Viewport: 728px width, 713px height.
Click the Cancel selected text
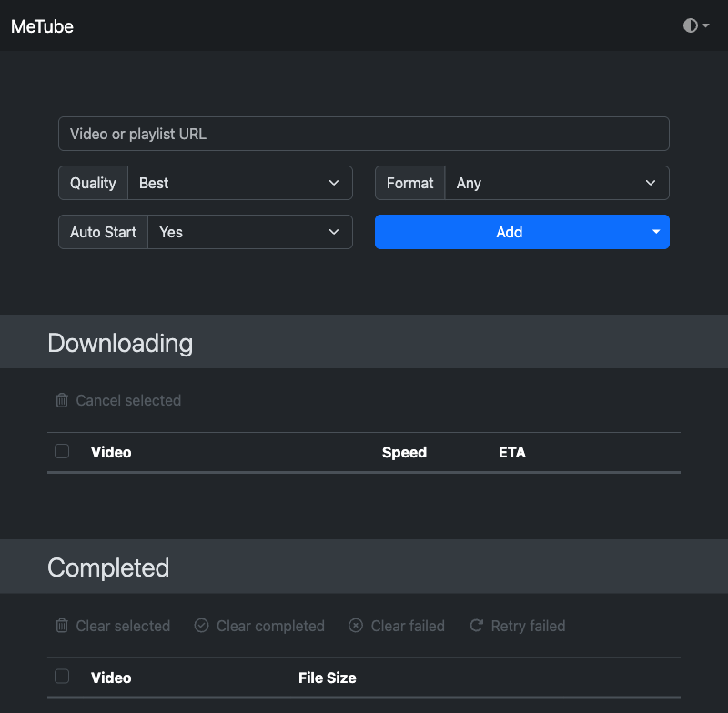coord(128,401)
